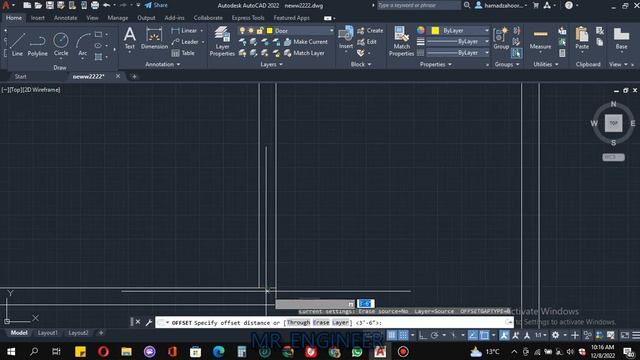Click the Ellipse tool icon
The height and width of the screenshot is (360, 640).
98,46
